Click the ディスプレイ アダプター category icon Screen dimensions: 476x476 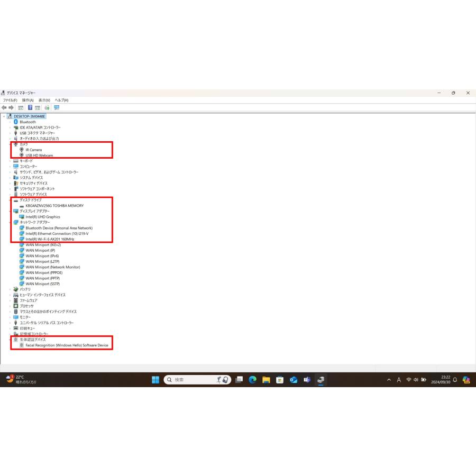point(16,211)
